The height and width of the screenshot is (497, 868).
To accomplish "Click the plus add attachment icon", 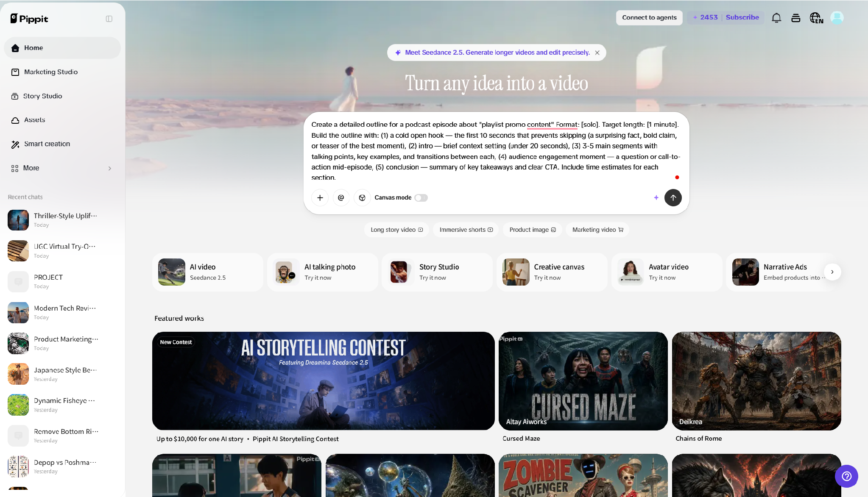I will coord(320,198).
